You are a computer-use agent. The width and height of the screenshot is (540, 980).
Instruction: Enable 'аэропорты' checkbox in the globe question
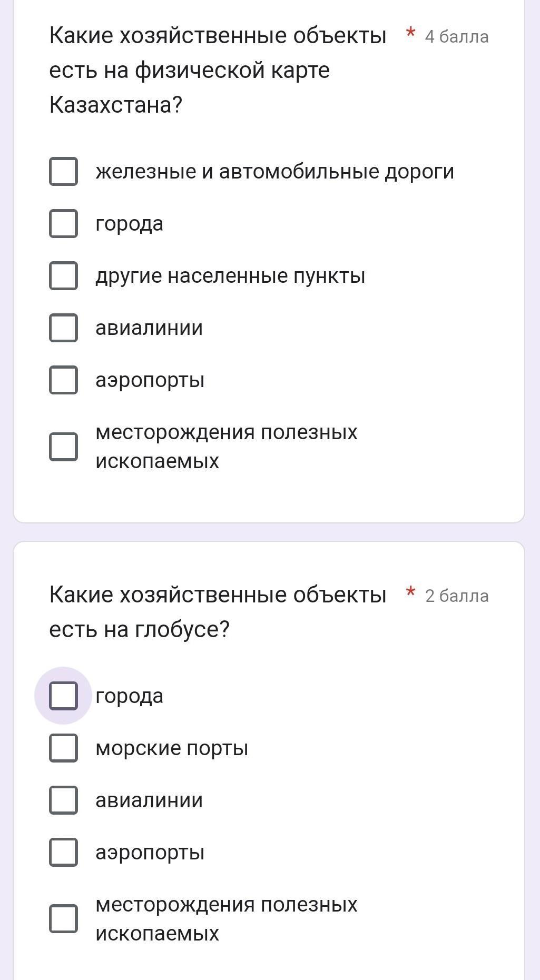point(63,852)
